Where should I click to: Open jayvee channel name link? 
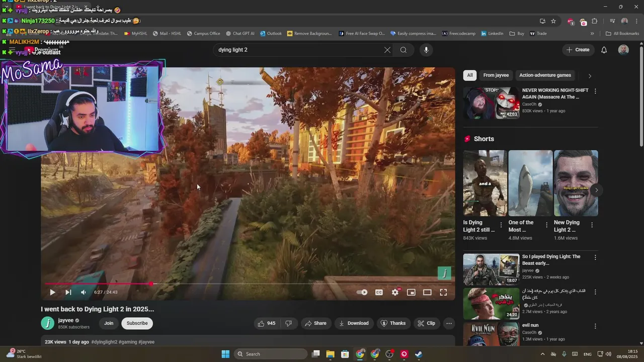(x=66, y=320)
